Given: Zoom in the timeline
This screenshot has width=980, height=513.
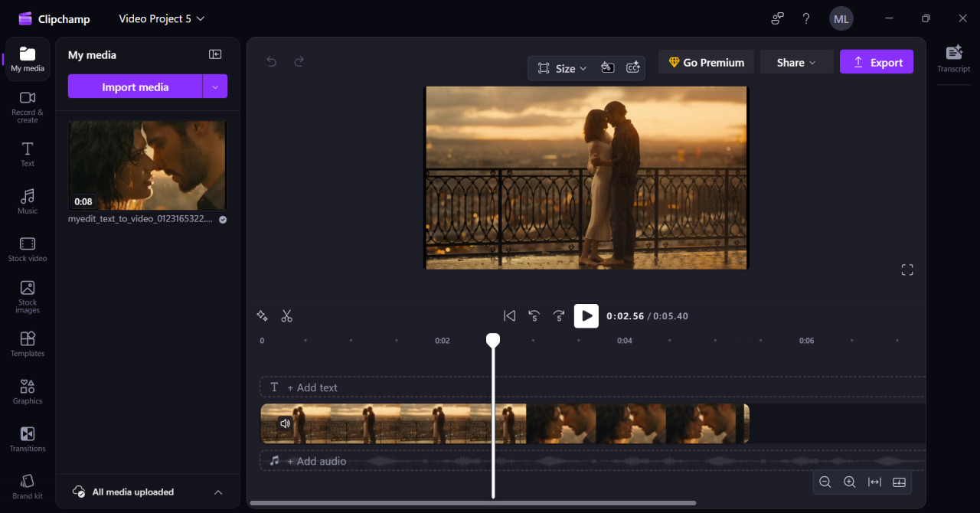Looking at the screenshot, I should coord(850,482).
